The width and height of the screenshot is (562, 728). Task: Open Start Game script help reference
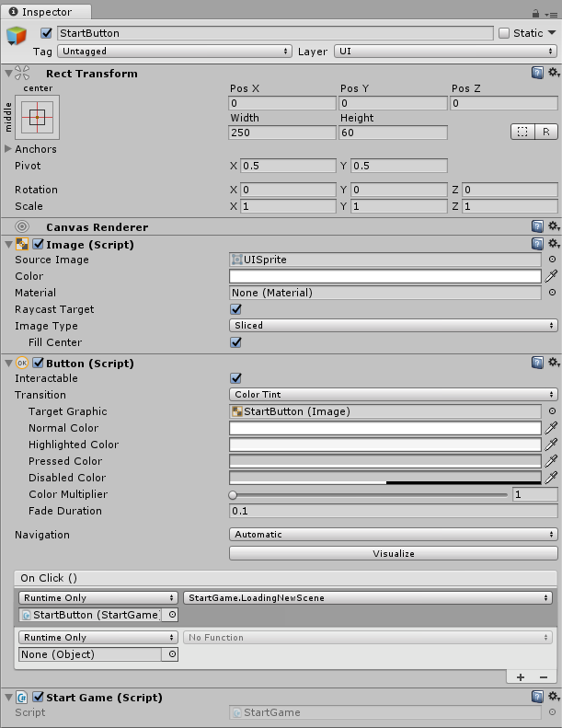pos(537,697)
